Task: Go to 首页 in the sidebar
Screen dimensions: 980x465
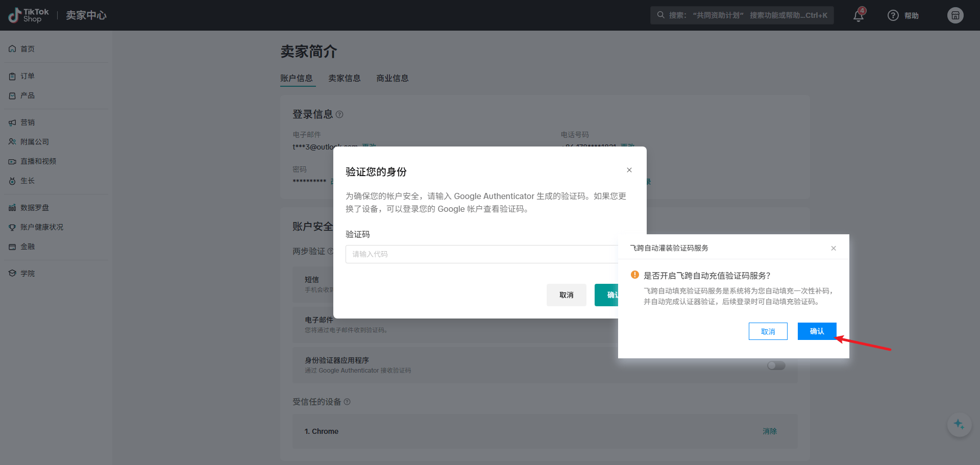Action: pyautogui.click(x=28, y=49)
